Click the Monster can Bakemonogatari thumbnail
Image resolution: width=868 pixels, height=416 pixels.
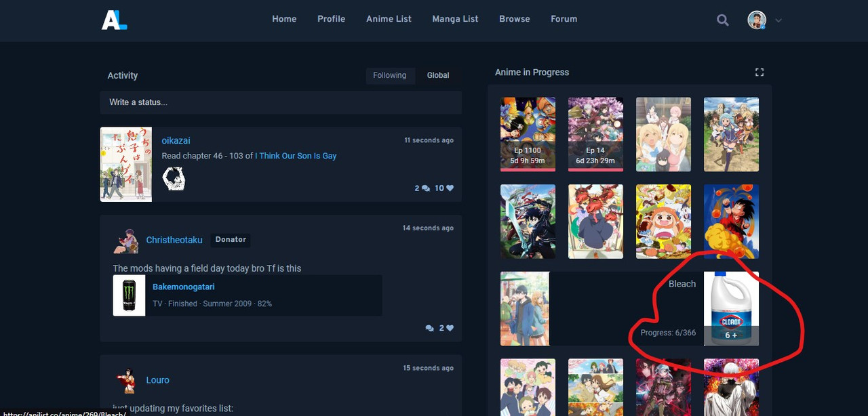129,295
